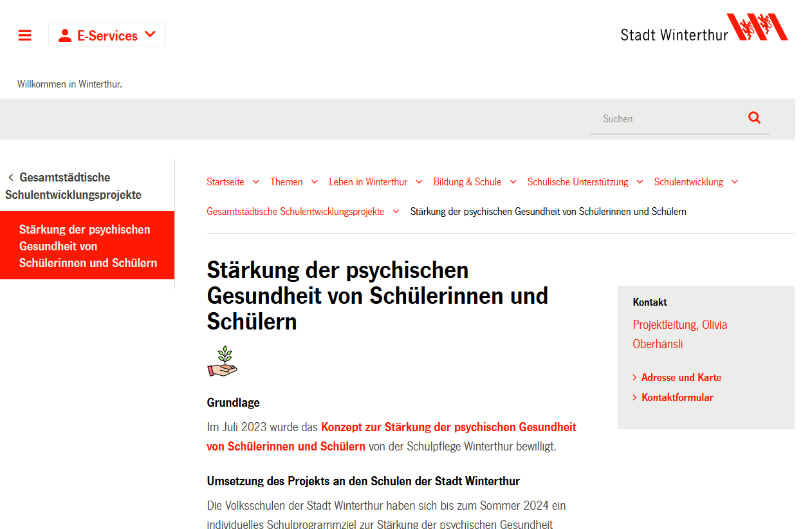Select the active sidebar item Stärkung der psychischen Gesundheit
812x529 pixels.
pos(88,246)
